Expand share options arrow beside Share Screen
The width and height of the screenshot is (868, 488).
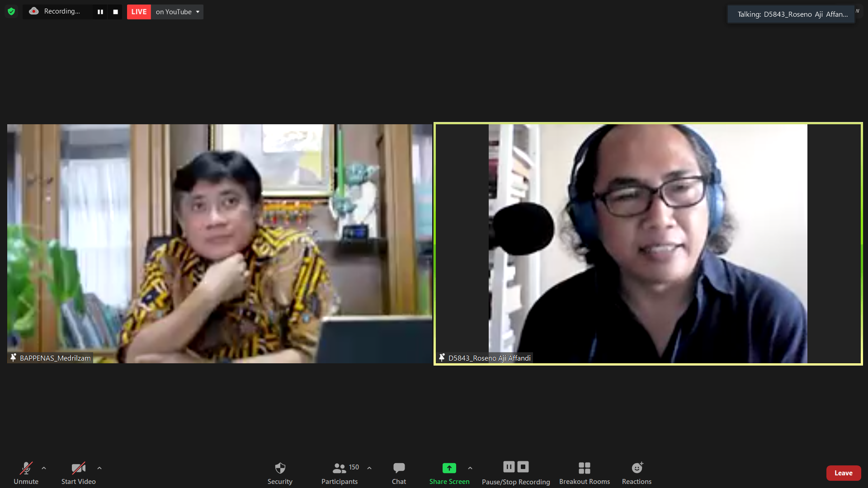point(470,468)
